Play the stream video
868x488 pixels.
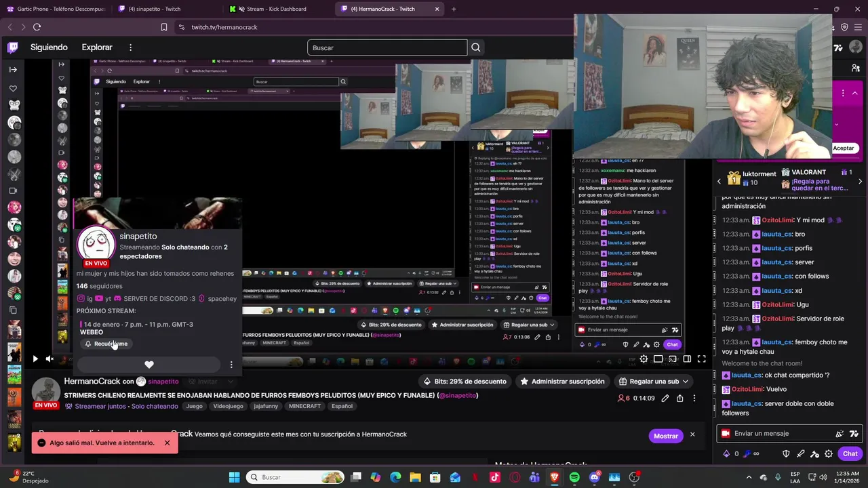click(x=35, y=359)
